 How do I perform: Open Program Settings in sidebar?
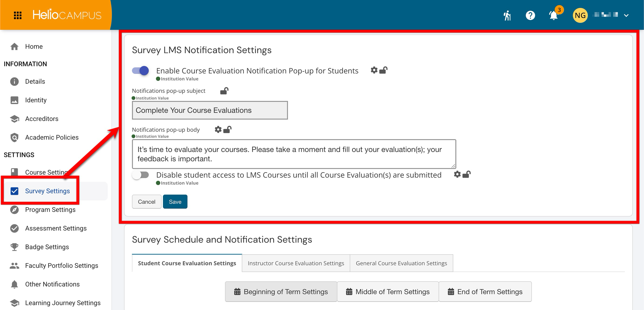55,210
